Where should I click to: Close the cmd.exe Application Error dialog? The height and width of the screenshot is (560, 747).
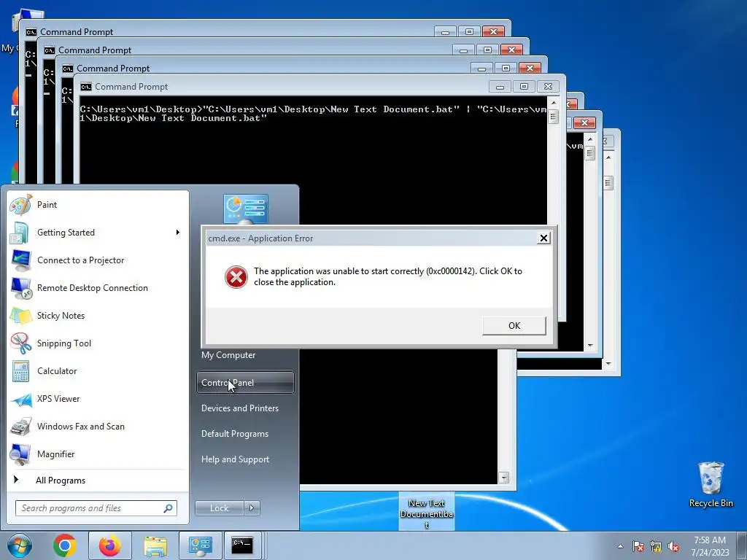543,238
